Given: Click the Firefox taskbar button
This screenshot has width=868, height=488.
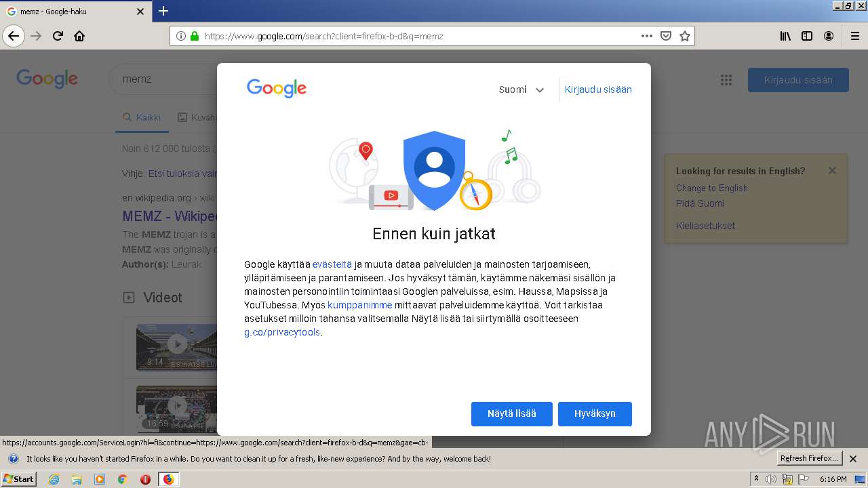Looking at the screenshot, I should click(168, 479).
